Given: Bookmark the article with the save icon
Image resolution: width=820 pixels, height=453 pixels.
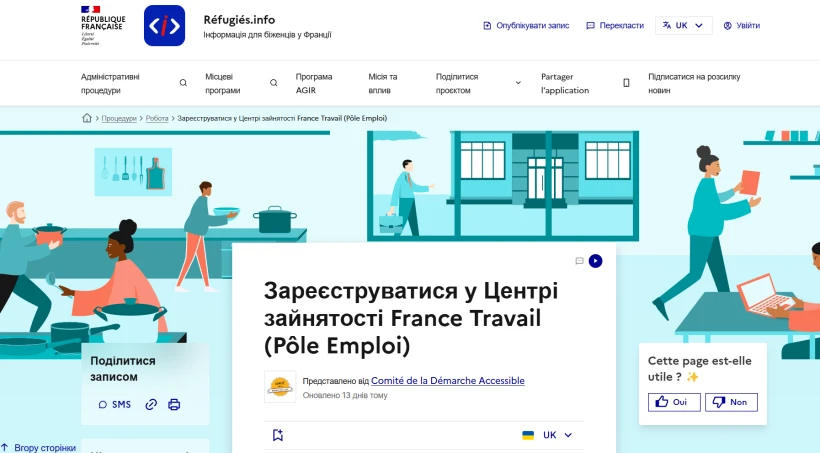Looking at the screenshot, I should tap(278, 435).
